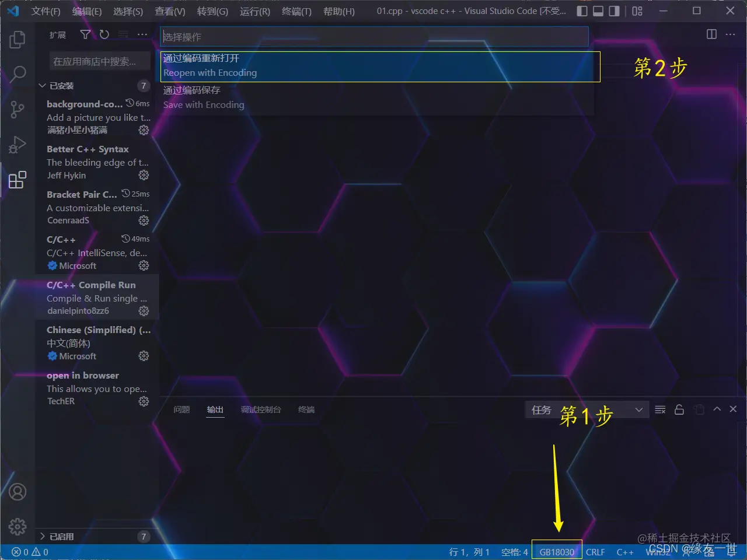
Task: Focus the extensions marketplace search box
Action: pos(100,61)
